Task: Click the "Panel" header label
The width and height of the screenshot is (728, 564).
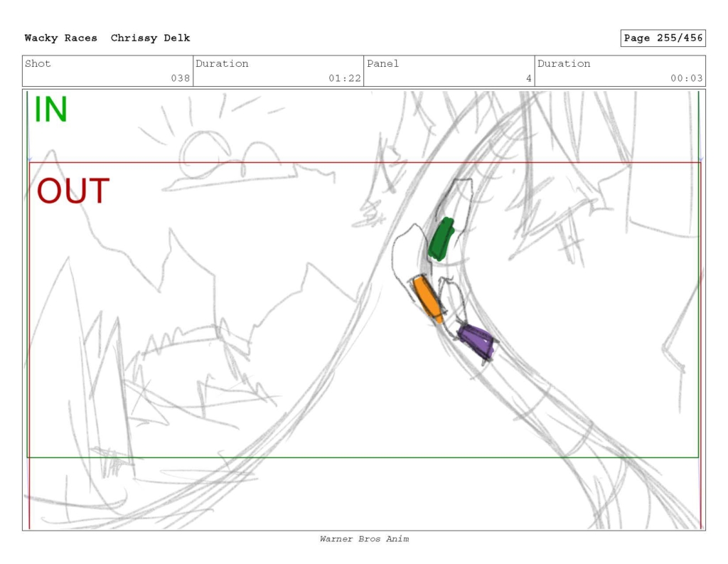Action: (x=382, y=63)
